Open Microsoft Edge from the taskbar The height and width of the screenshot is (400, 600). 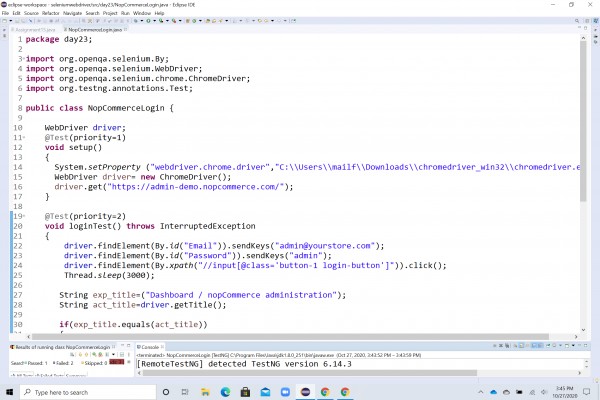225,392
